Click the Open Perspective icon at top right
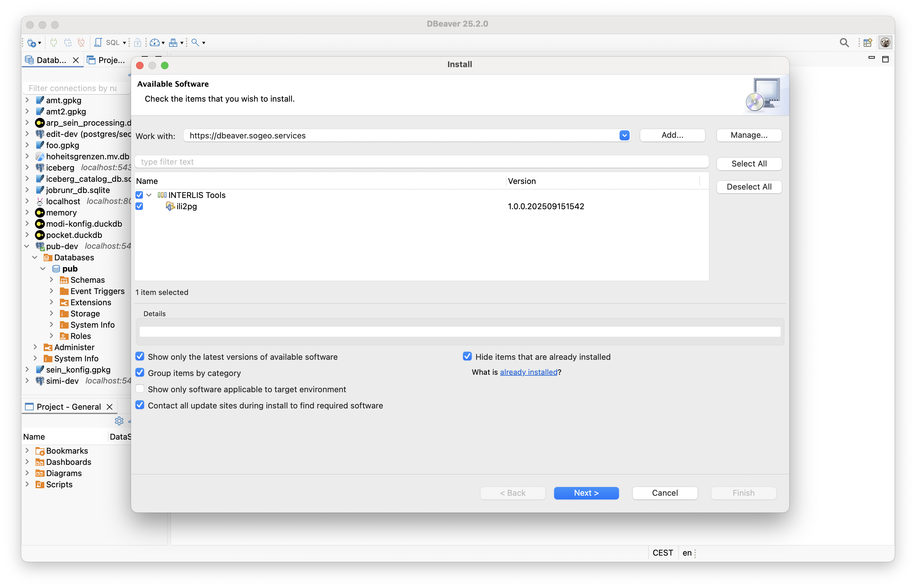This screenshot has height=588, width=916. click(868, 43)
